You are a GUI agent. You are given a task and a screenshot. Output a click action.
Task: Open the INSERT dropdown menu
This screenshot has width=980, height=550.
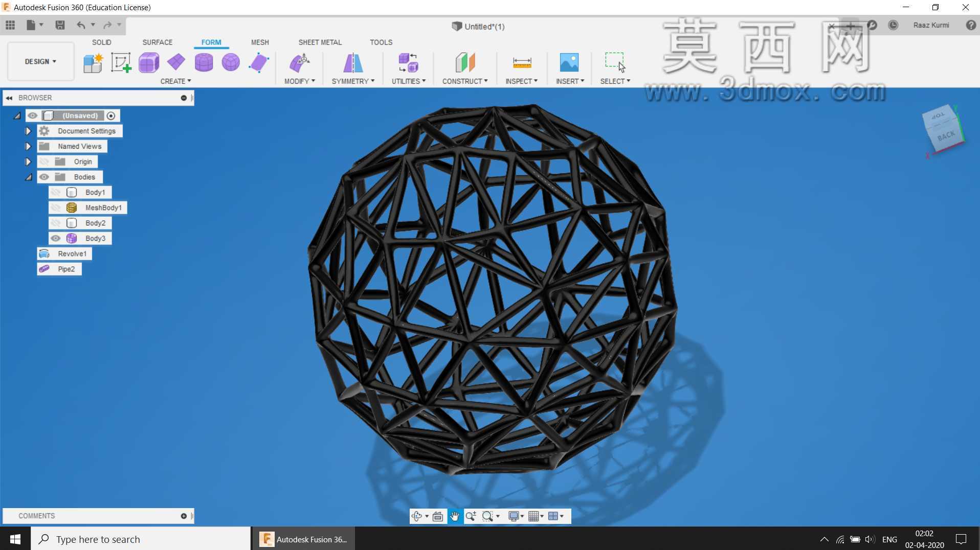pos(570,81)
